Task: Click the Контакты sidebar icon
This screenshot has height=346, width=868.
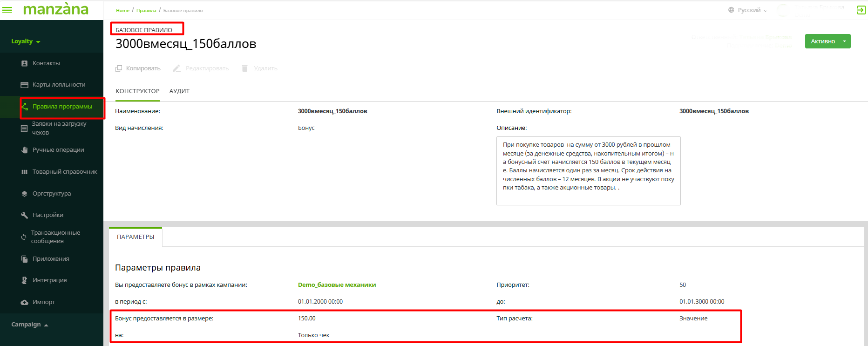Action: tap(25, 63)
